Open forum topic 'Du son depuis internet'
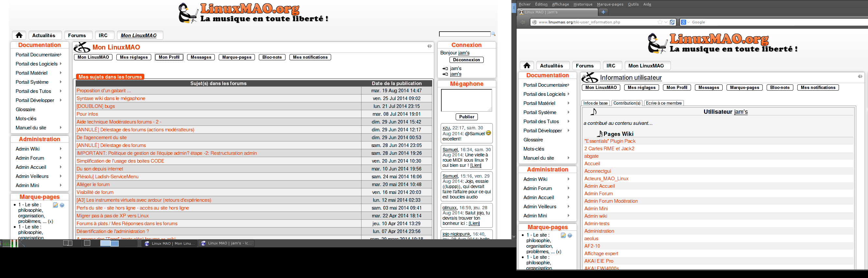This screenshot has height=278, width=868. click(x=100, y=169)
